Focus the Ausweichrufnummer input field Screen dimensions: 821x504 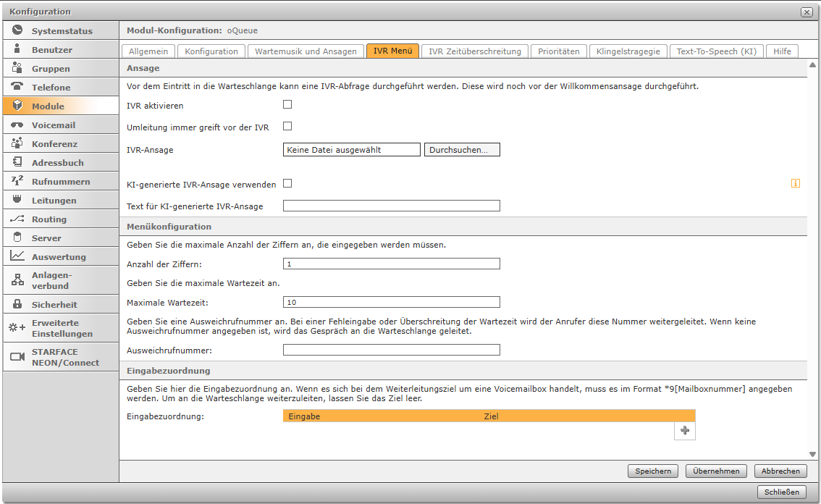[391, 350]
